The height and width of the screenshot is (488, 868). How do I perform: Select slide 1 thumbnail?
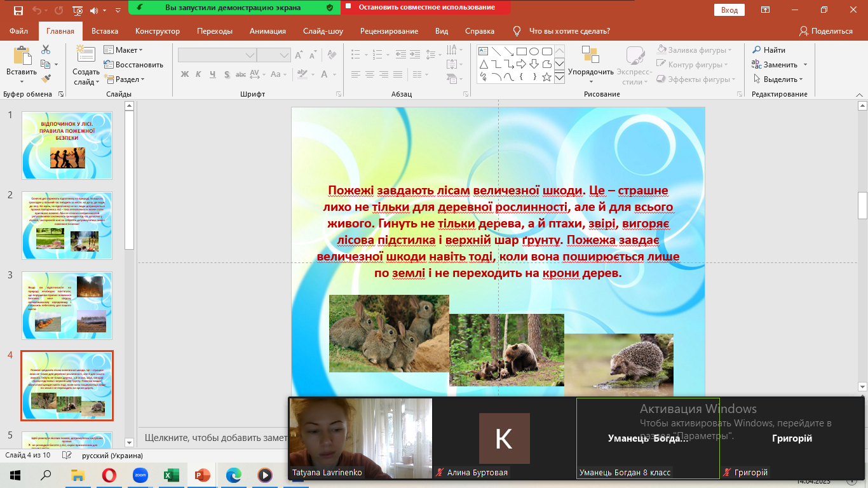click(67, 146)
